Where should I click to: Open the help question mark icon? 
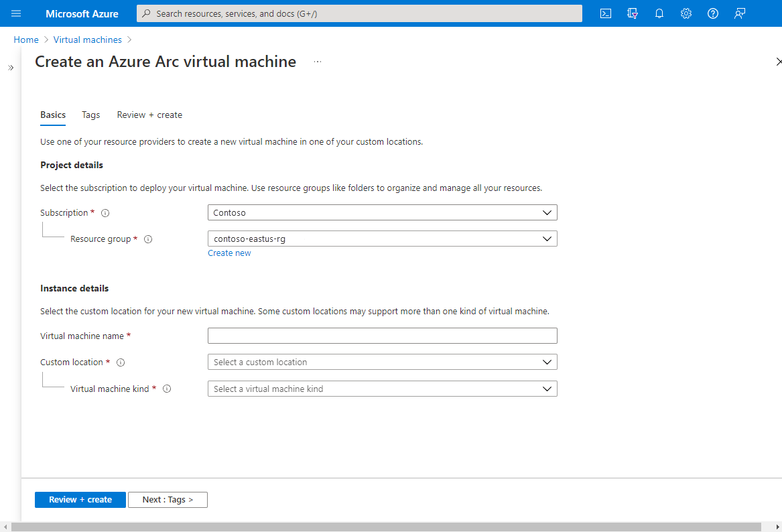coord(713,13)
